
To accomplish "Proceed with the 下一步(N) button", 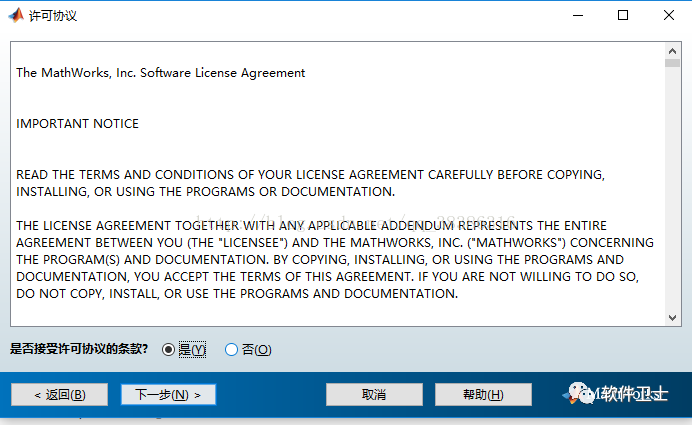I will click(x=168, y=394).
